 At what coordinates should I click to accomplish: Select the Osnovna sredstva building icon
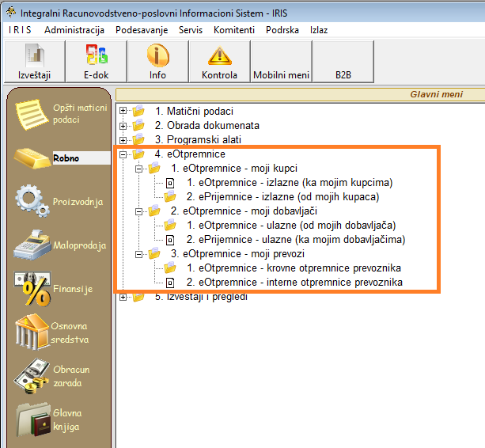[x=32, y=332]
